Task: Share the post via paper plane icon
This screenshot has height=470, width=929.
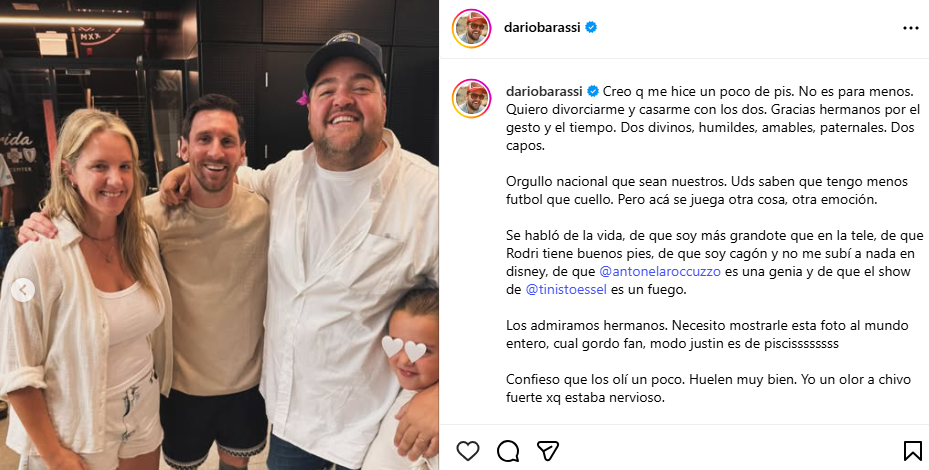Action: [548, 451]
